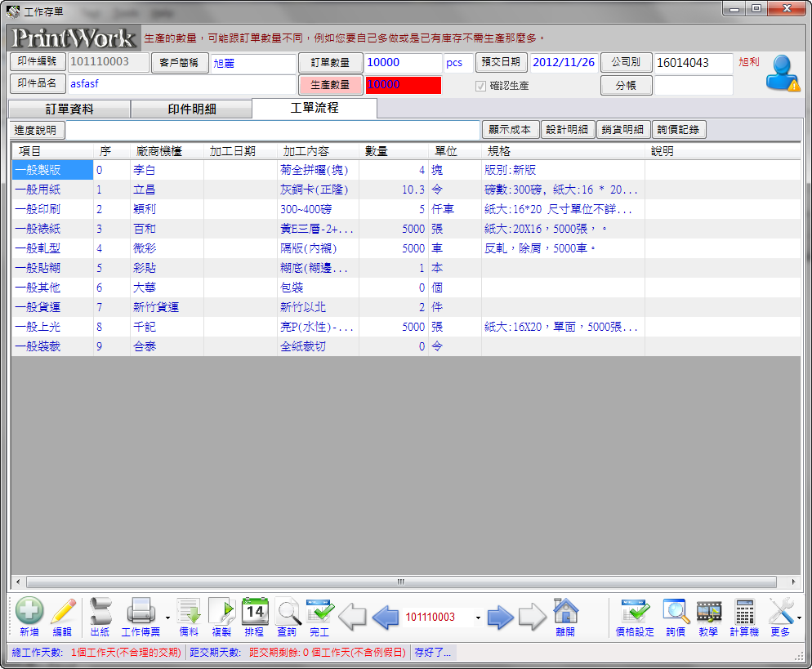
Task: Click the PrintWork logo
Action: [74, 38]
